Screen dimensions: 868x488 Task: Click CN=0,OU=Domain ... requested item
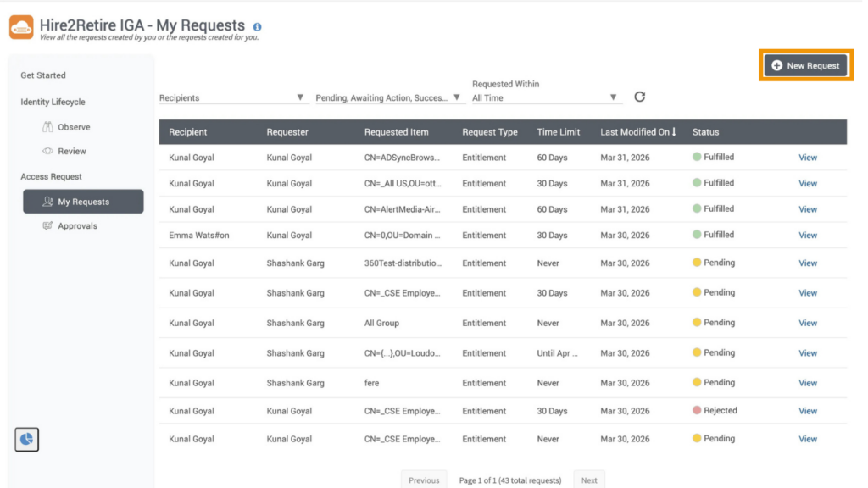(x=402, y=236)
